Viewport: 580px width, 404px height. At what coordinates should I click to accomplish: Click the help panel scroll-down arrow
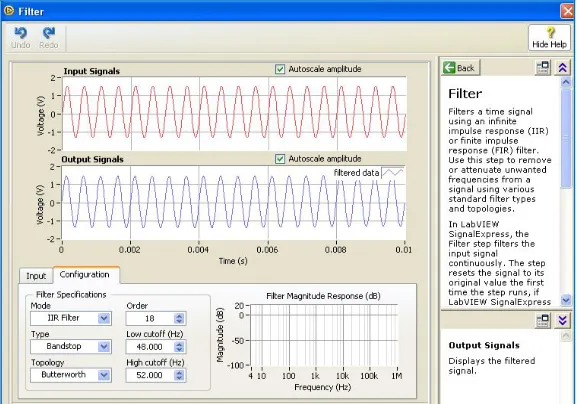[566, 300]
